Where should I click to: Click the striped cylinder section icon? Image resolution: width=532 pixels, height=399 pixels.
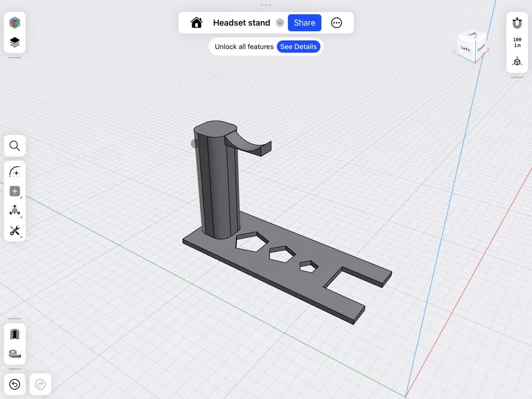coord(15,335)
